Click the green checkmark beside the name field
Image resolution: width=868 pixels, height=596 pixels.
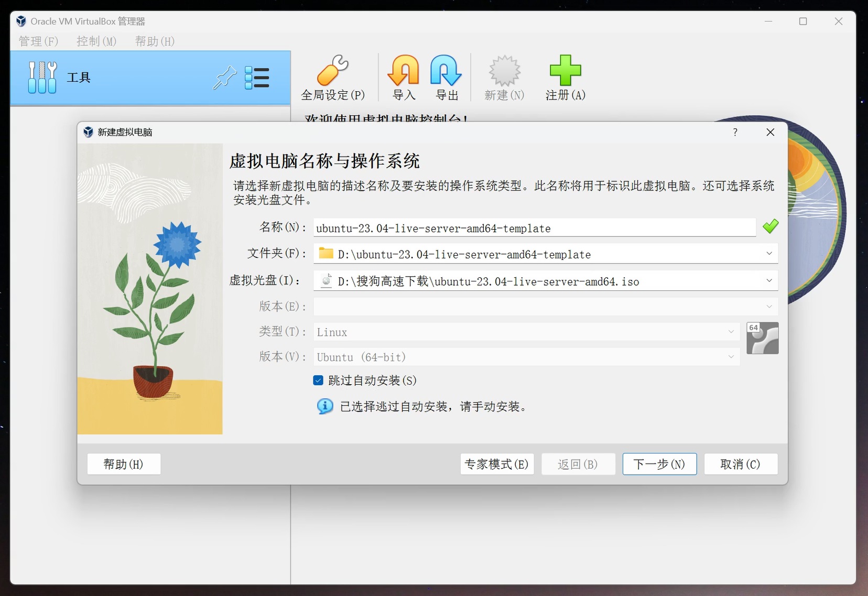coord(770,226)
